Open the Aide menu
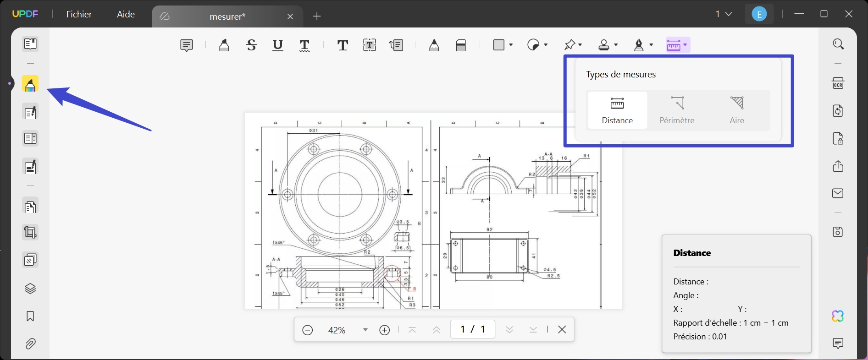The height and width of the screenshot is (360, 868). click(x=126, y=14)
